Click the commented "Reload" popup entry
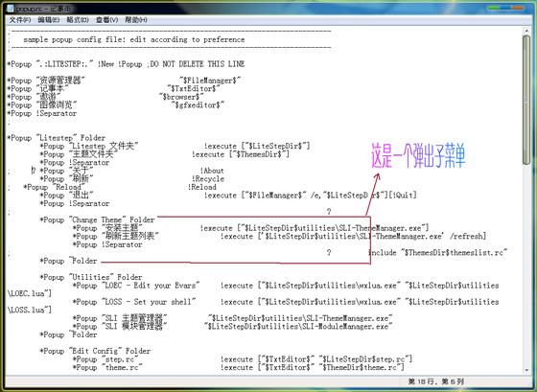This screenshot has width=537, height=392. pyautogui.click(x=54, y=187)
